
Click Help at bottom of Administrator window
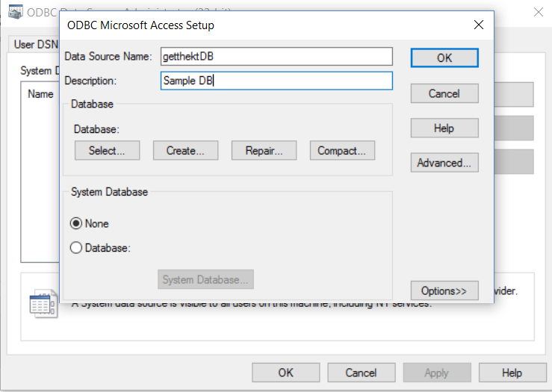coord(512,373)
